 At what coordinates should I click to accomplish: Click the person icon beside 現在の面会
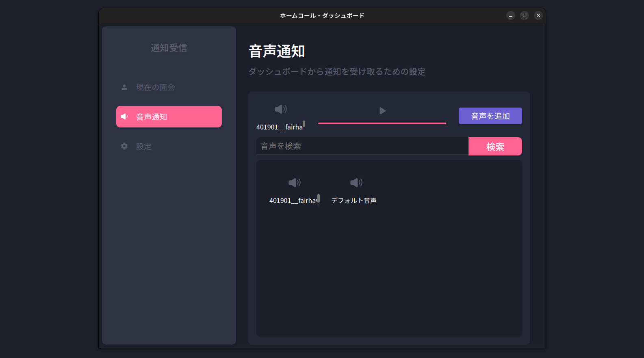point(124,87)
